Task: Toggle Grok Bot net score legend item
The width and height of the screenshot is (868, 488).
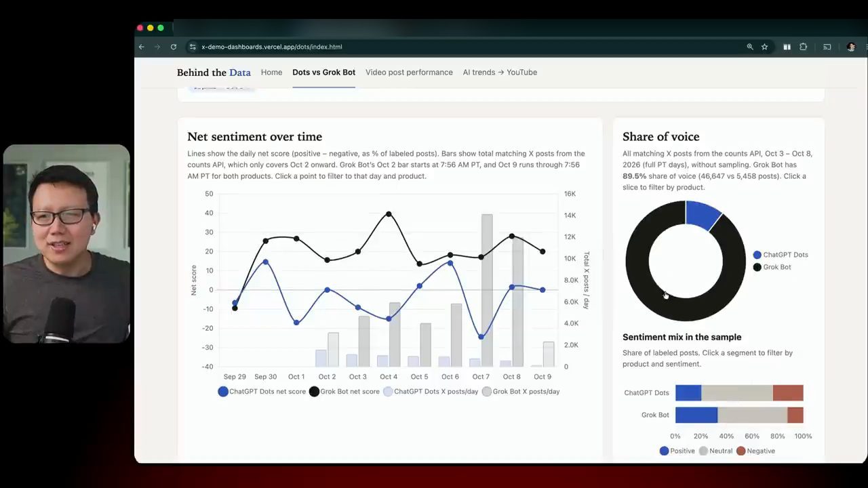Action: tap(344, 392)
